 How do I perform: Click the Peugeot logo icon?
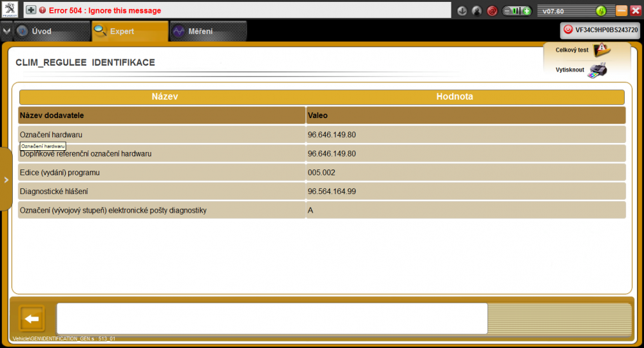(10, 10)
